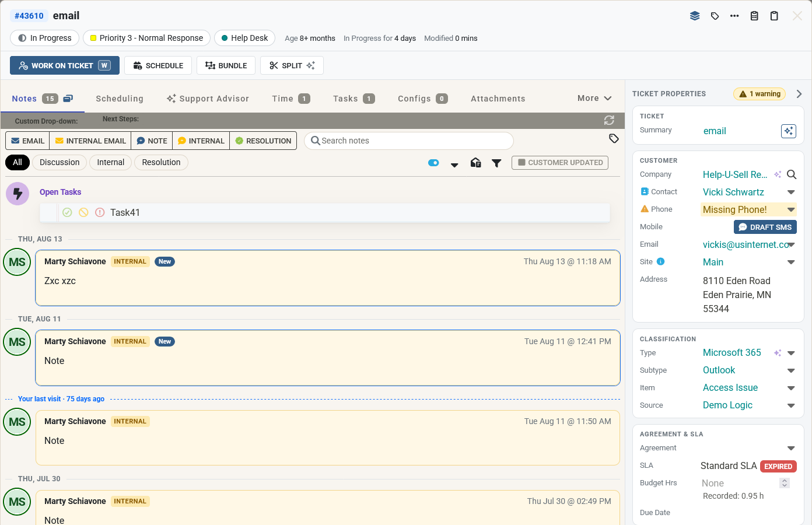
Task: Switch to the Scheduling tab
Action: [x=120, y=99]
